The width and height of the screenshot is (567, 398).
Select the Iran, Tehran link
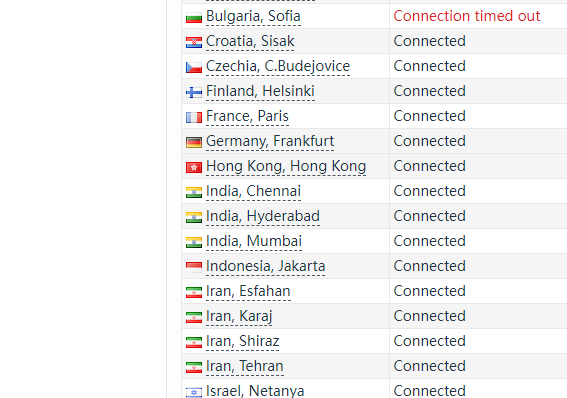[244, 366]
